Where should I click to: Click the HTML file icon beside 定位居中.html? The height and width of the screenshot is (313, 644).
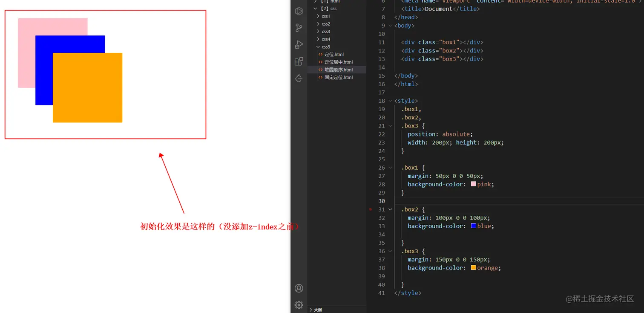coord(321,62)
